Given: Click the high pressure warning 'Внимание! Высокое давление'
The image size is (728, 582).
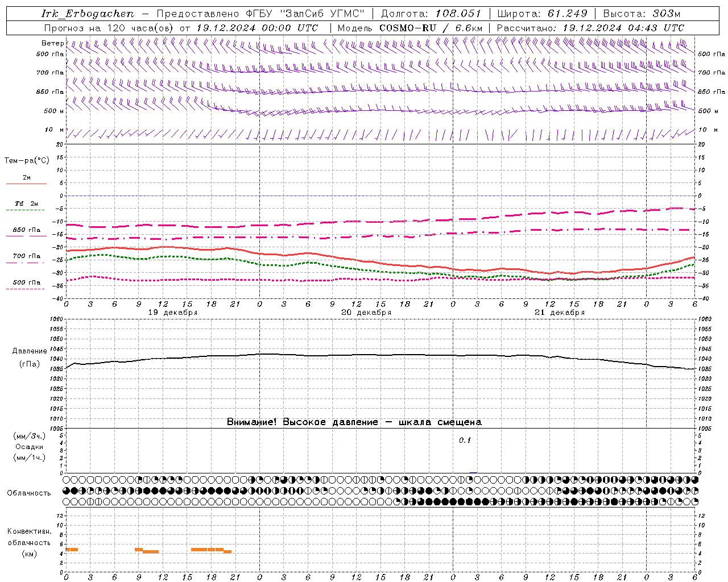Looking at the screenshot, I should 302,422.
